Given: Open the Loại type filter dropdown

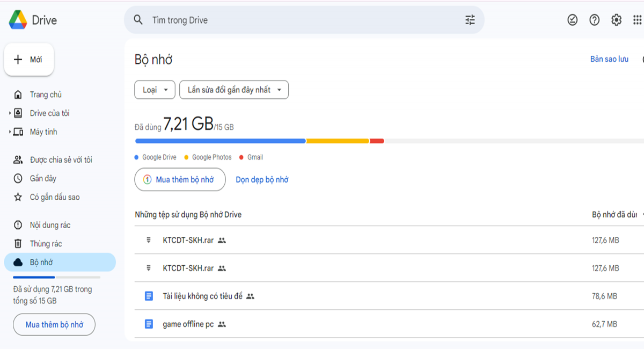Looking at the screenshot, I should (155, 90).
